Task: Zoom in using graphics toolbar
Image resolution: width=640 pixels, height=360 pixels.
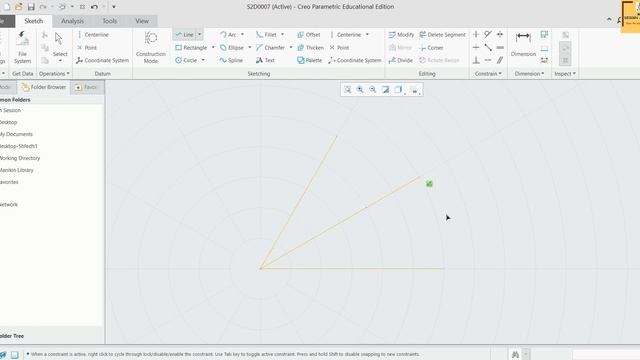Action: pyautogui.click(x=360, y=89)
